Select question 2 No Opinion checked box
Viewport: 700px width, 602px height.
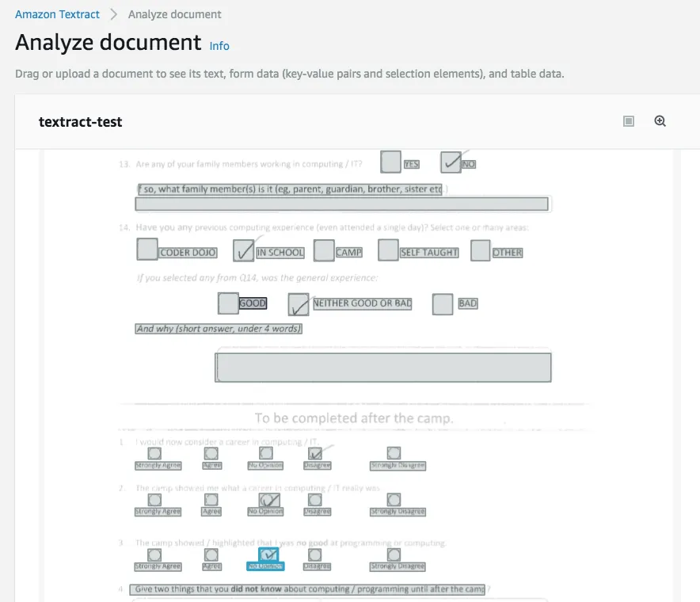coord(270,500)
